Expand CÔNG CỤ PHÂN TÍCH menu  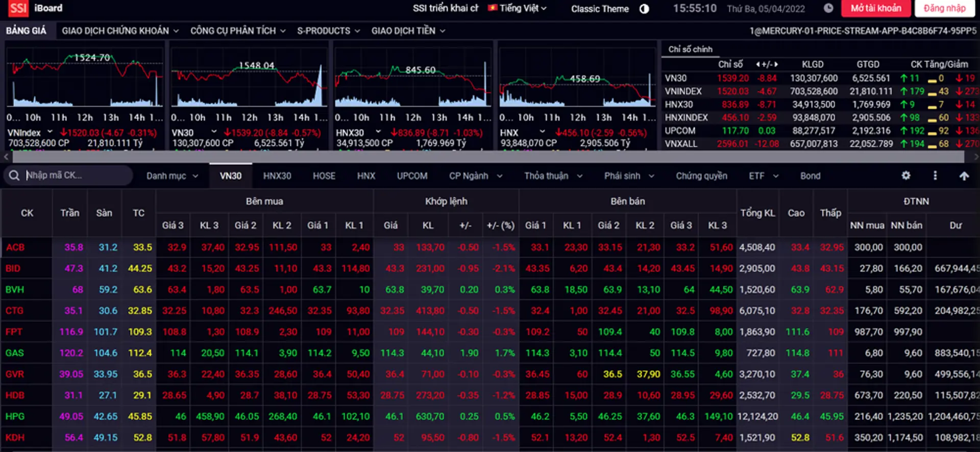pyautogui.click(x=238, y=31)
